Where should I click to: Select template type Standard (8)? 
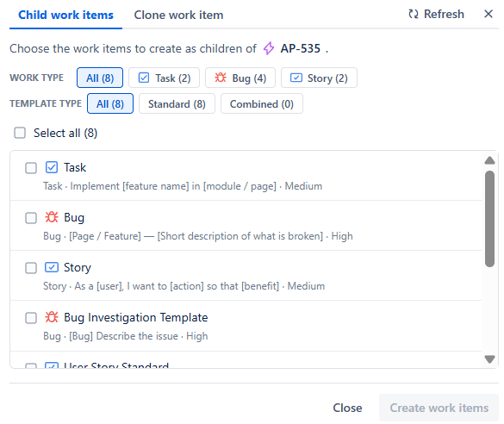[x=177, y=103]
